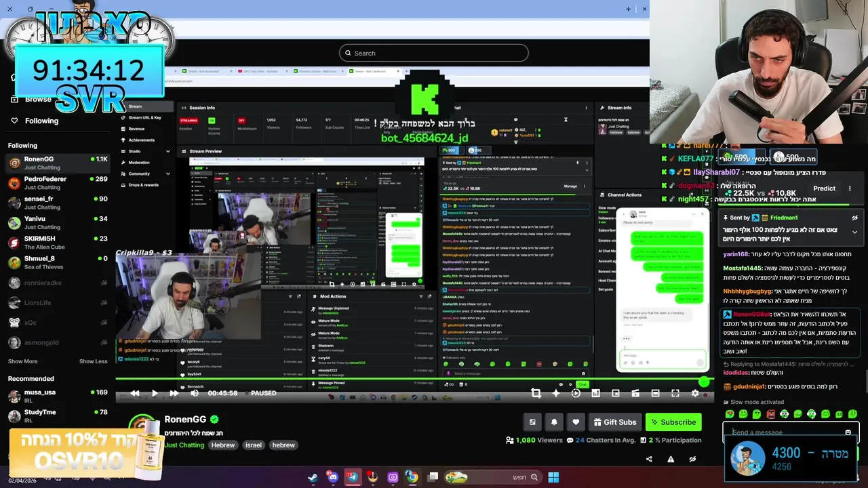
Task: Follow RonenGG with the heart icon
Action: pos(576,422)
